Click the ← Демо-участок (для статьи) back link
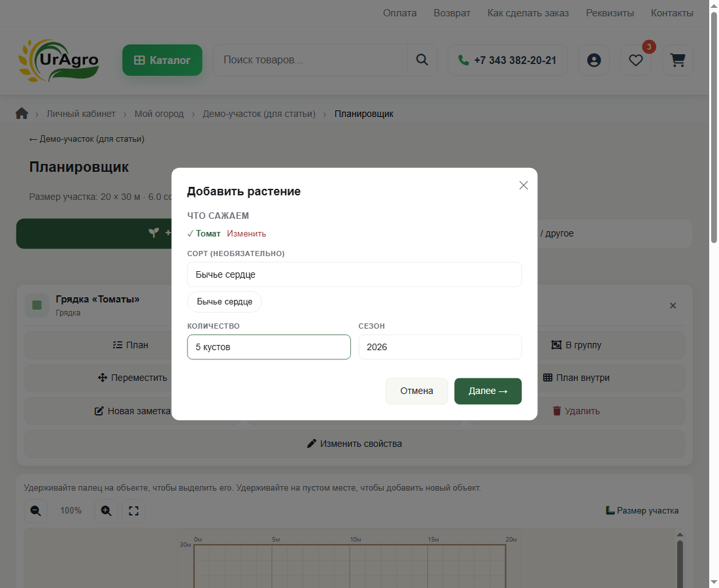719x588 pixels. click(x=87, y=139)
